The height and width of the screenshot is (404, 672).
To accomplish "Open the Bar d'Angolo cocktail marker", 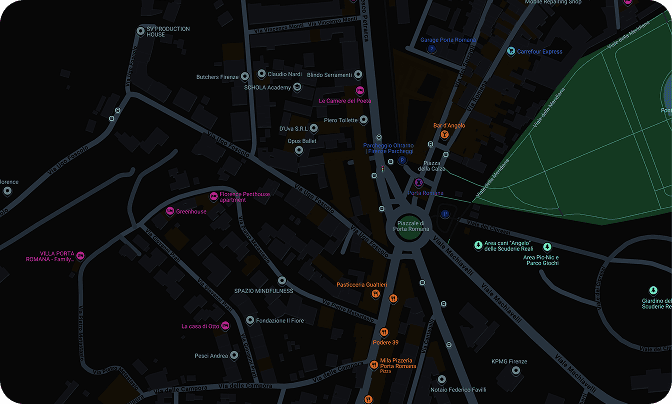I will [444, 135].
